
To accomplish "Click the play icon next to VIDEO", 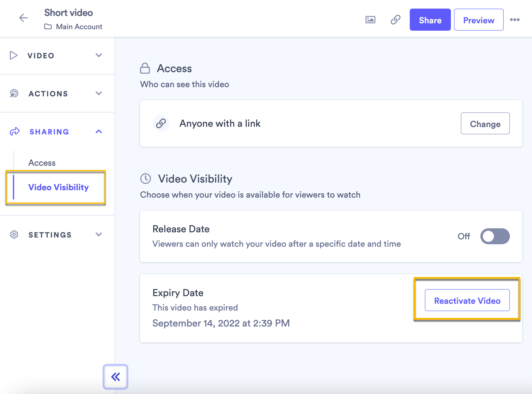I will pyautogui.click(x=14, y=55).
